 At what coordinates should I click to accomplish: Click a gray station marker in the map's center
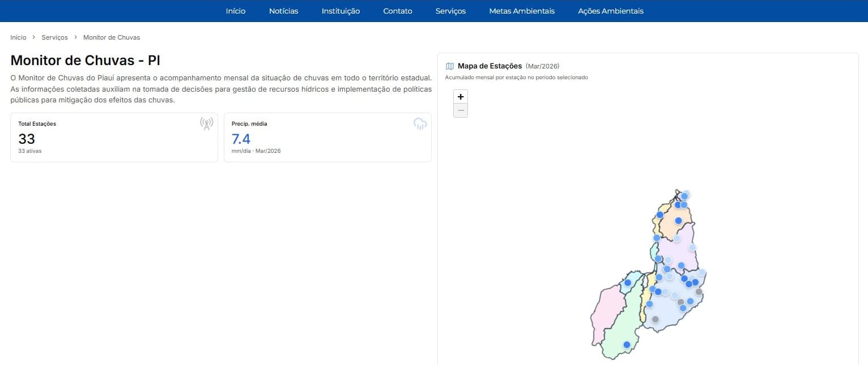pos(680,302)
